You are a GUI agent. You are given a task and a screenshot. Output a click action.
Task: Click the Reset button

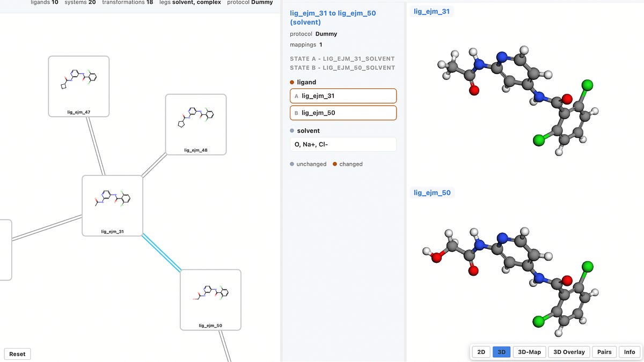tap(17, 354)
